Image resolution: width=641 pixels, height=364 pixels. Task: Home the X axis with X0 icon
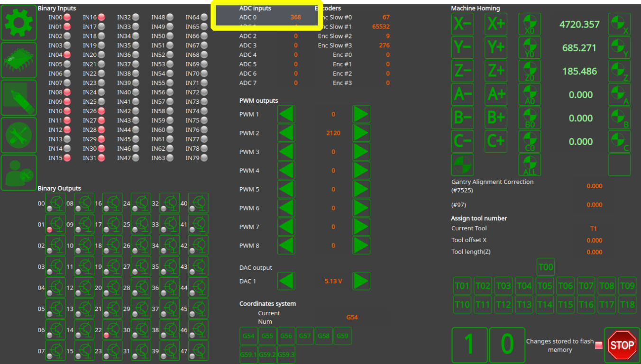[x=530, y=24]
